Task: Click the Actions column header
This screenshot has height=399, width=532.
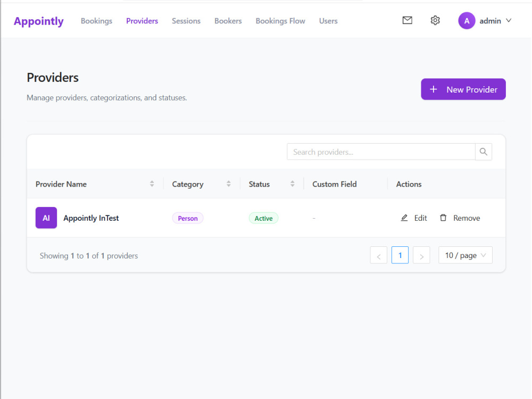Action: tap(409, 184)
